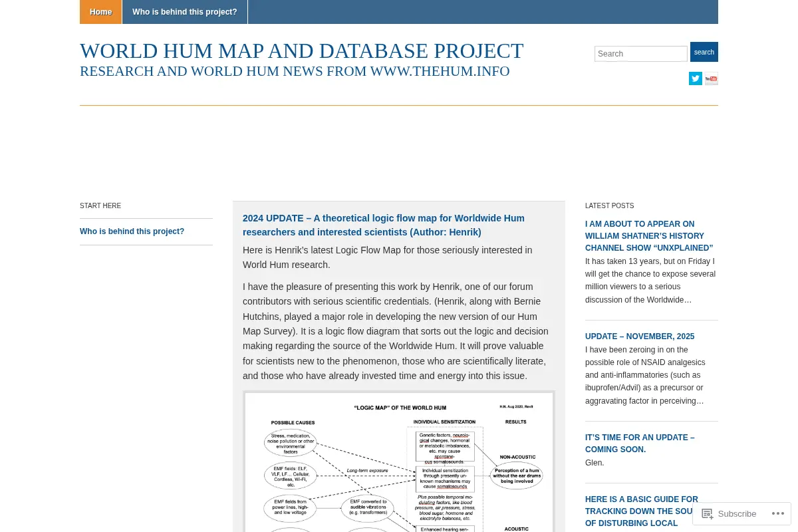The image size is (798, 532).
Task: Click the text 'Glen.'
Action: click(x=595, y=463)
